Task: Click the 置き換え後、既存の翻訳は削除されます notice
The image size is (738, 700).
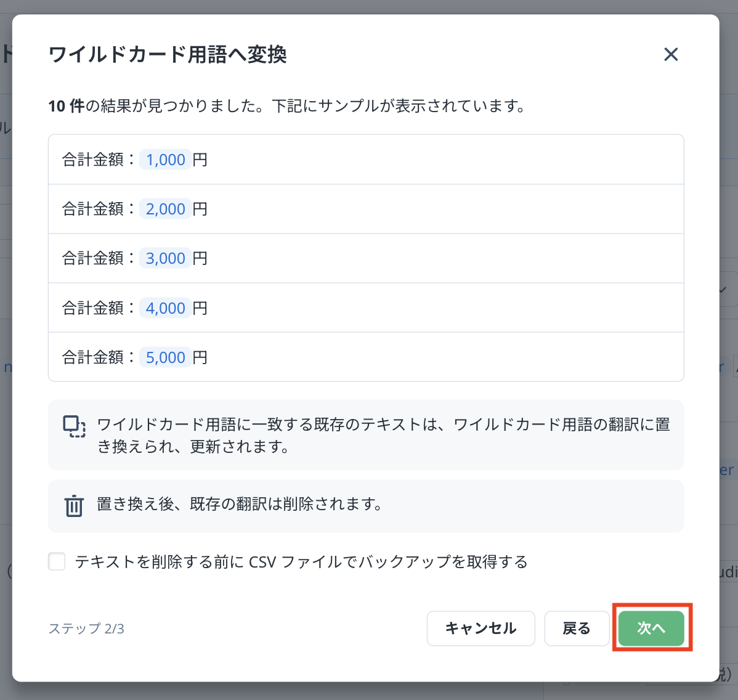Action: click(x=239, y=505)
